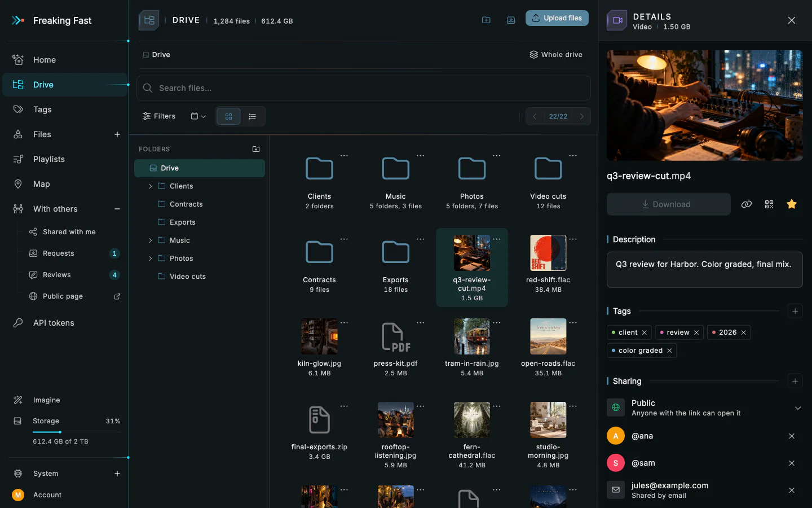Click the Search files field

[x=364, y=88]
